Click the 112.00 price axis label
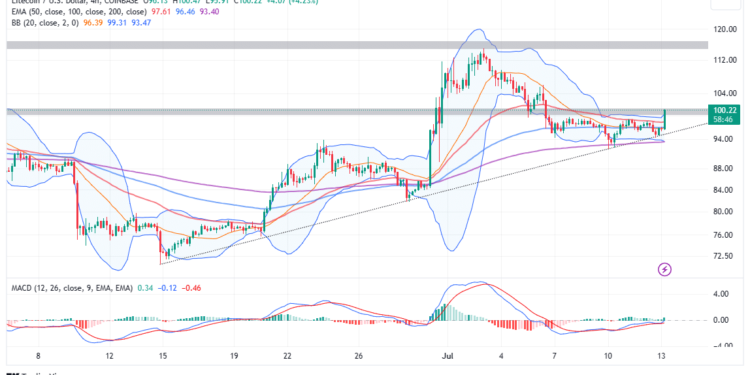Screen dimensions: 750x375 [x=724, y=60]
